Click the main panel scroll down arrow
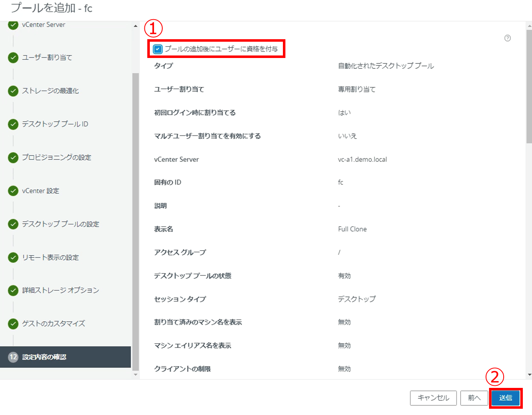This screenshot has height=415, width=532. [529, 375]
